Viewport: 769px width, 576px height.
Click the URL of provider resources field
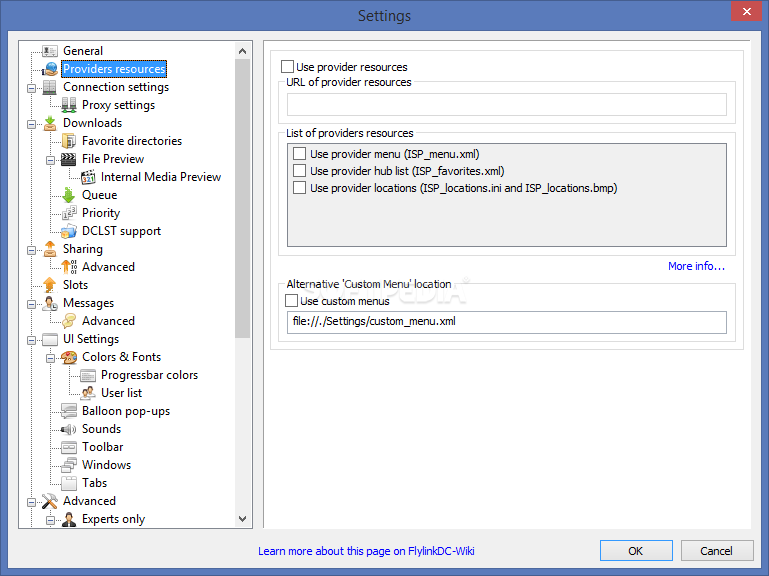507,105
